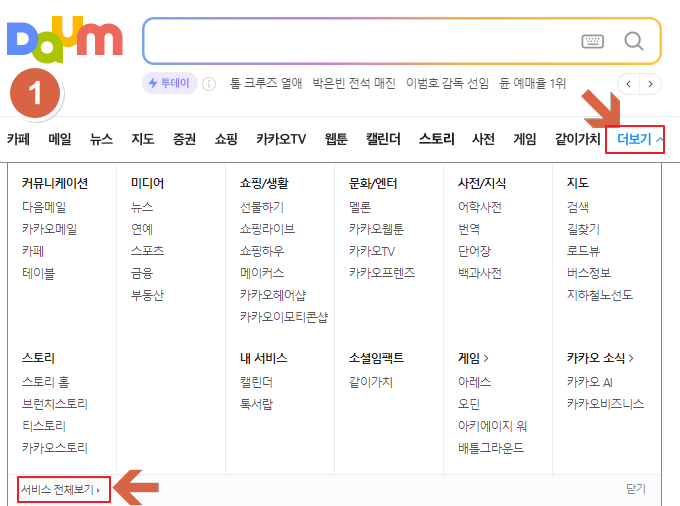Open 버스정보 link
This screenshot has height=506, width=680.
point(589,273)
